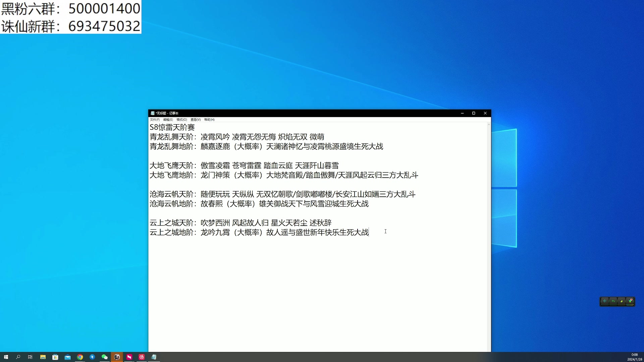Open Google Chrome from the taskbar
This screenshot has height=362, width=644.
(80, 357)
